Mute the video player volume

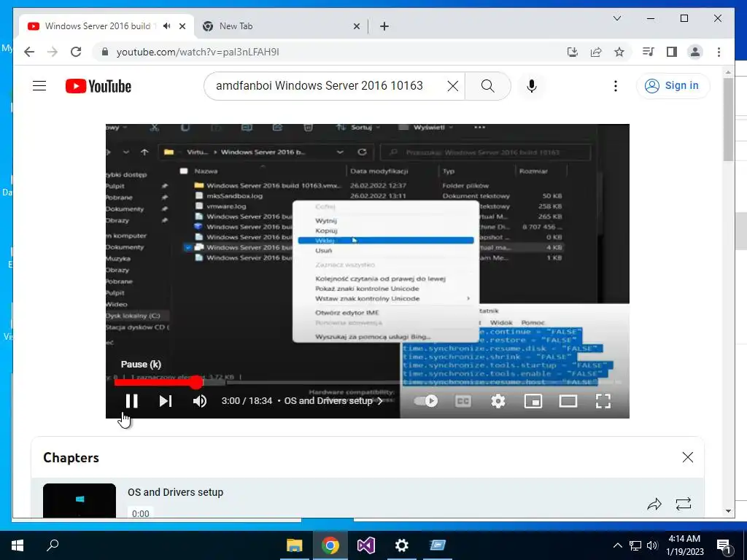[200, 401]
